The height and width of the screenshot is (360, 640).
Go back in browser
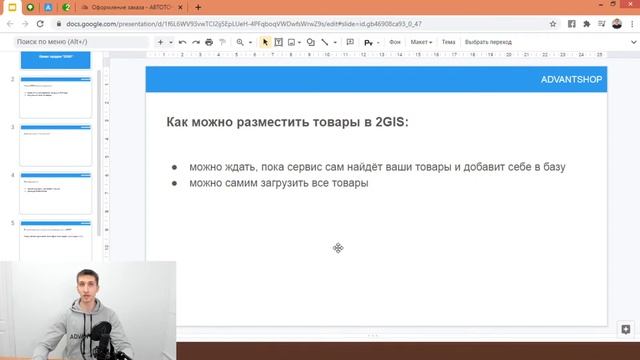10,24
